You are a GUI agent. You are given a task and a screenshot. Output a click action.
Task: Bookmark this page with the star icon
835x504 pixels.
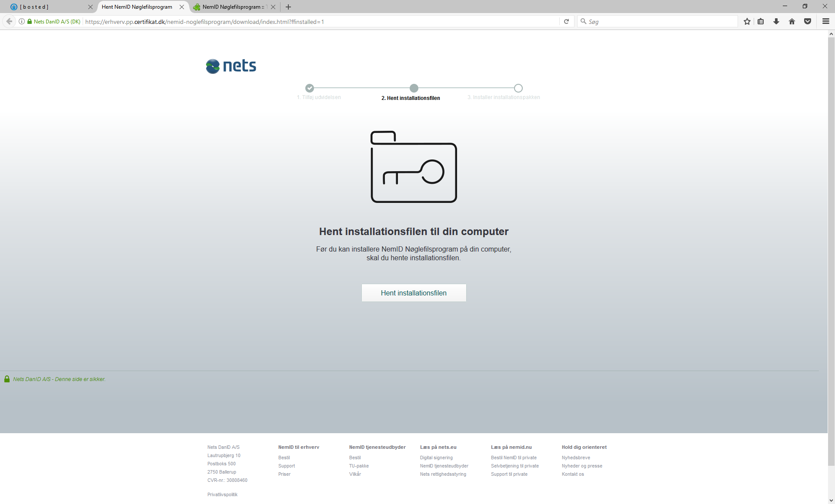pyautogui.click(x=747, y=21)
